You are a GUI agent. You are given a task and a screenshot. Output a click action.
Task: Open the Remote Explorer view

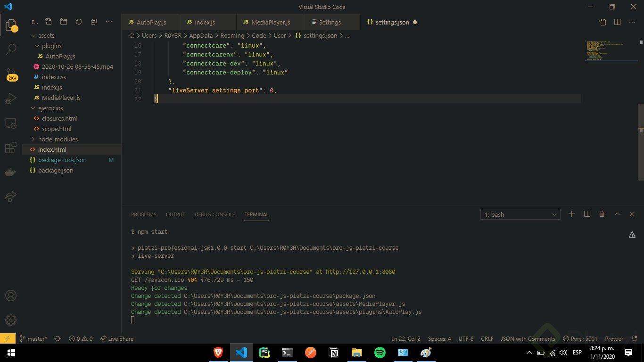click(11, 123)
